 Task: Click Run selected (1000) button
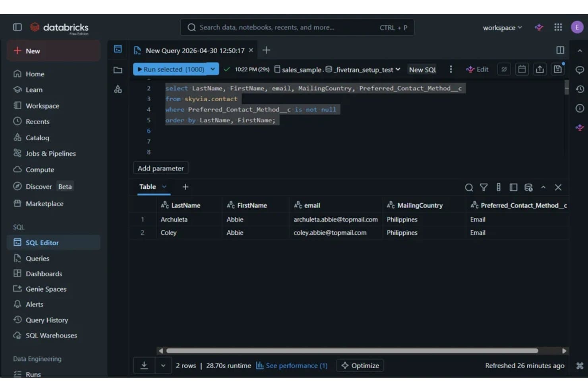pos(171,69)
